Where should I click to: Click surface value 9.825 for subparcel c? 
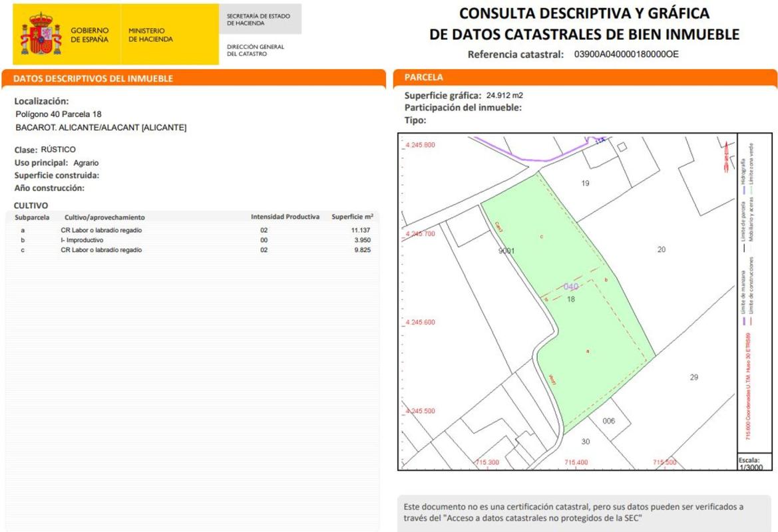[x=362, y=250]
